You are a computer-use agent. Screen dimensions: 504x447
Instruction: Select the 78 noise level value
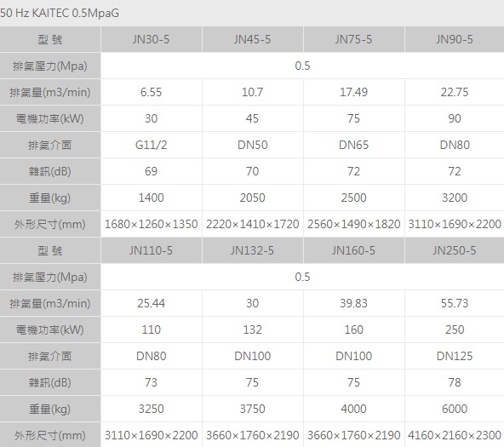tap(455, 382)
